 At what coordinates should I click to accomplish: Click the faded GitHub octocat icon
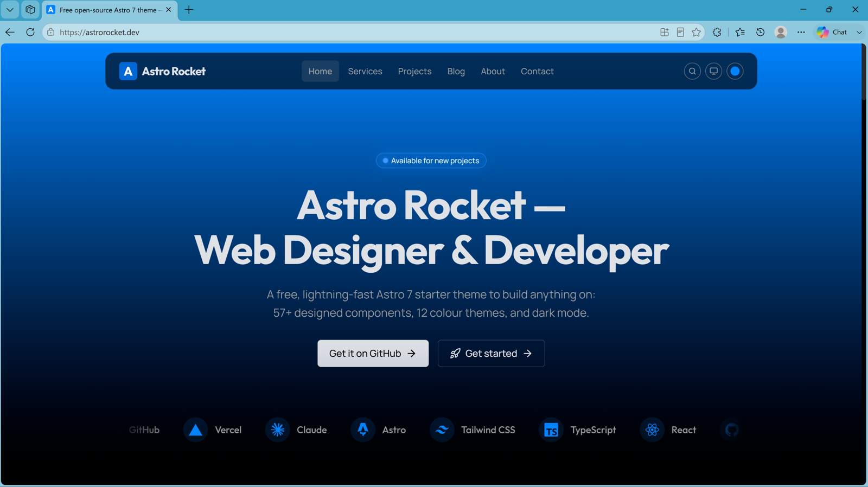tap(731, 430)
